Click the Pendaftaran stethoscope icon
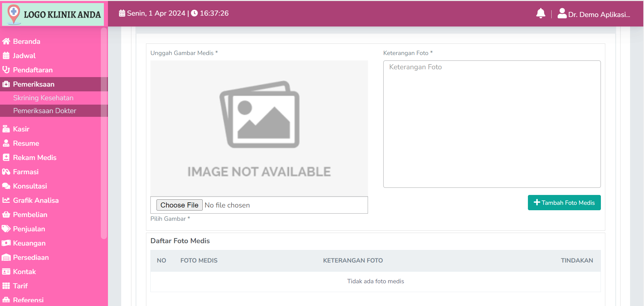The width and height of the screenshot is (644, 306). click(6, 70)
